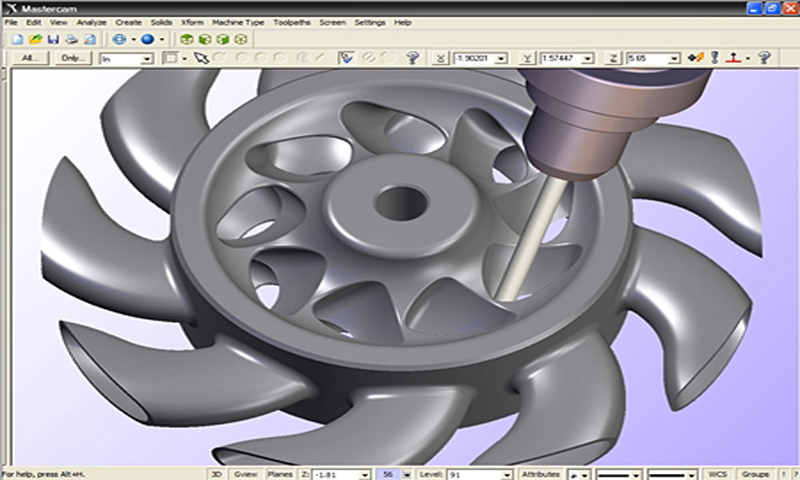
Task: Open the Settings menu
Action: 370,22
